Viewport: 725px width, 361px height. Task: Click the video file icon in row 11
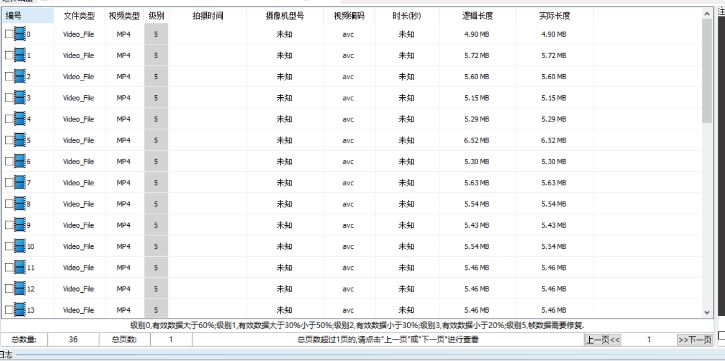tap(20, 267)
